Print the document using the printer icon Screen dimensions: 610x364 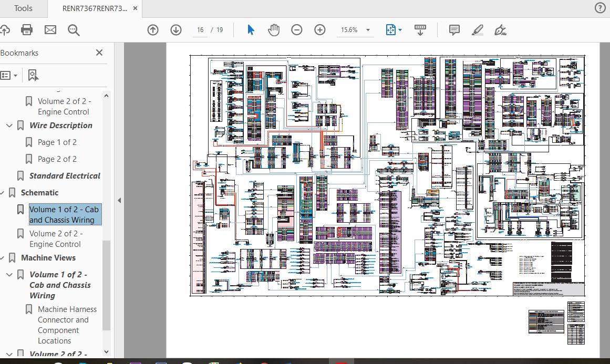click(26, 30)
